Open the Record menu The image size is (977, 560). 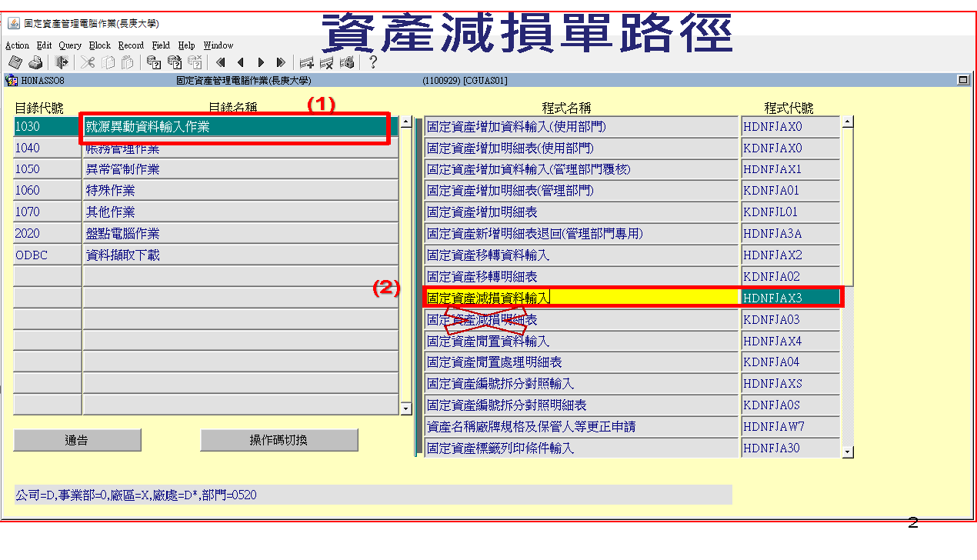point(131,45)
